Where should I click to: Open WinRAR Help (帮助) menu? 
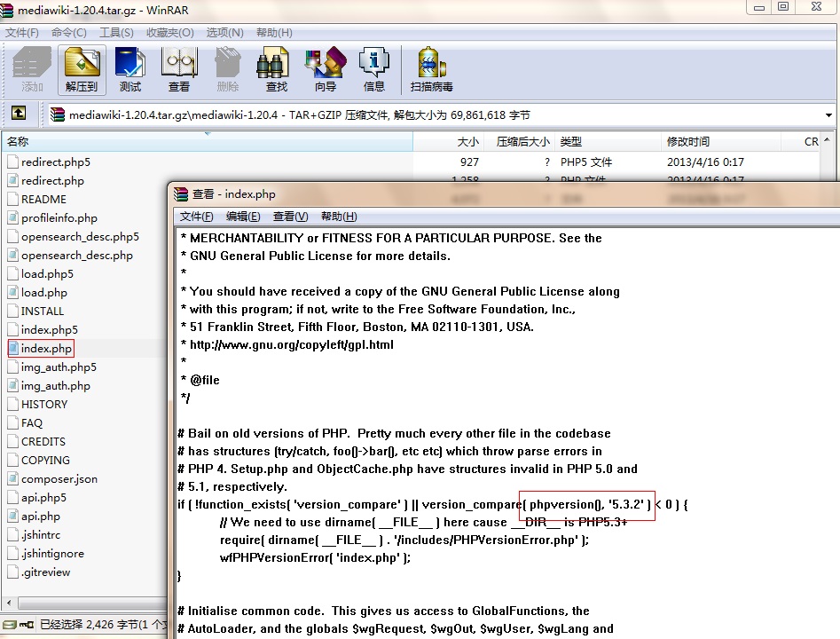click(274, 33)
